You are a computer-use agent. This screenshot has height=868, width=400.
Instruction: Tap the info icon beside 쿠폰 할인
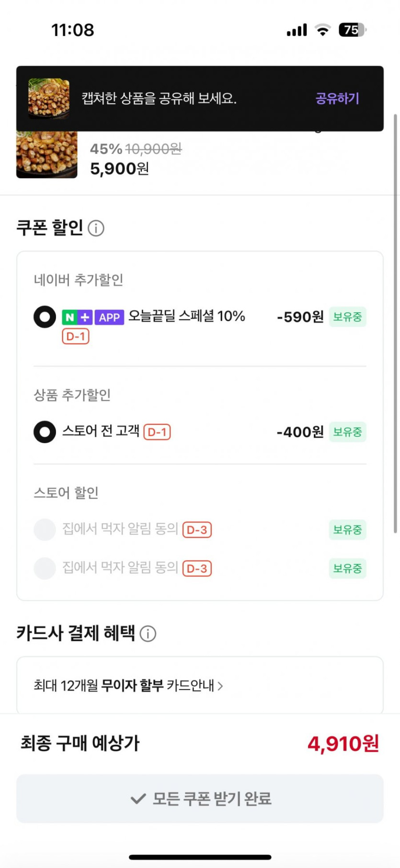[x=96, y=228]
